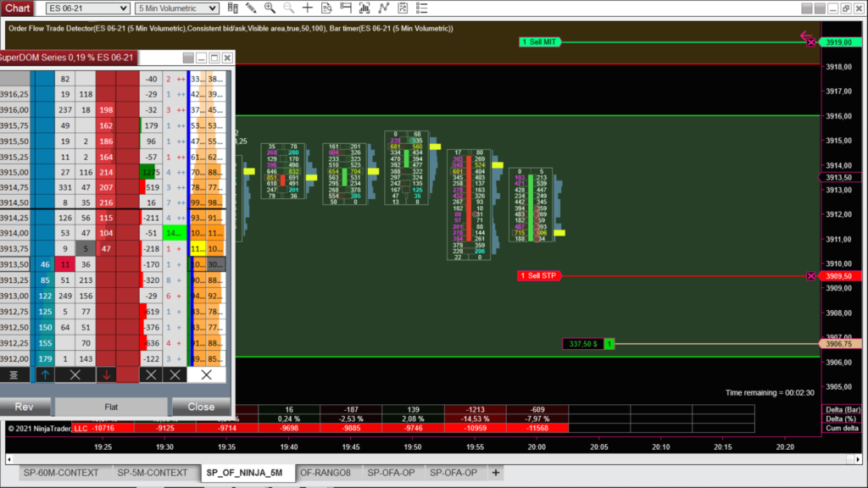Viewport: 868px width, 488px height.
Task: Click the 19:55 volumetric bar
Action: 469,204
